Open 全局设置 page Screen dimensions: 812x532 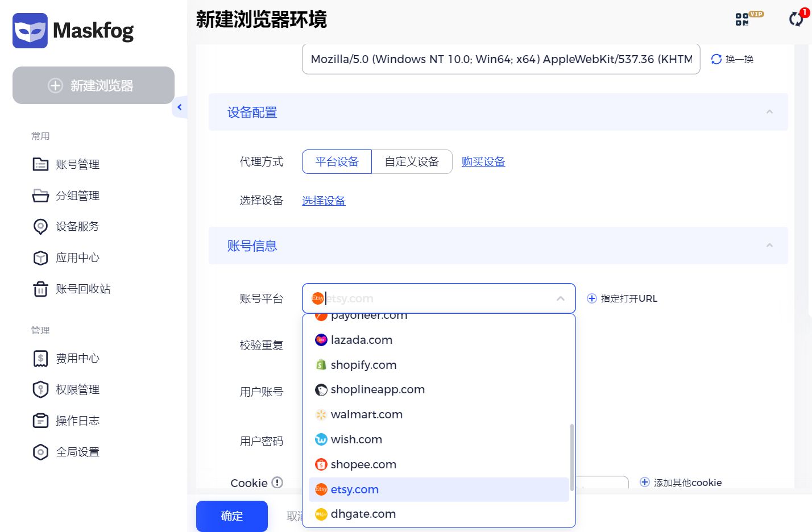tap(77, 452)
